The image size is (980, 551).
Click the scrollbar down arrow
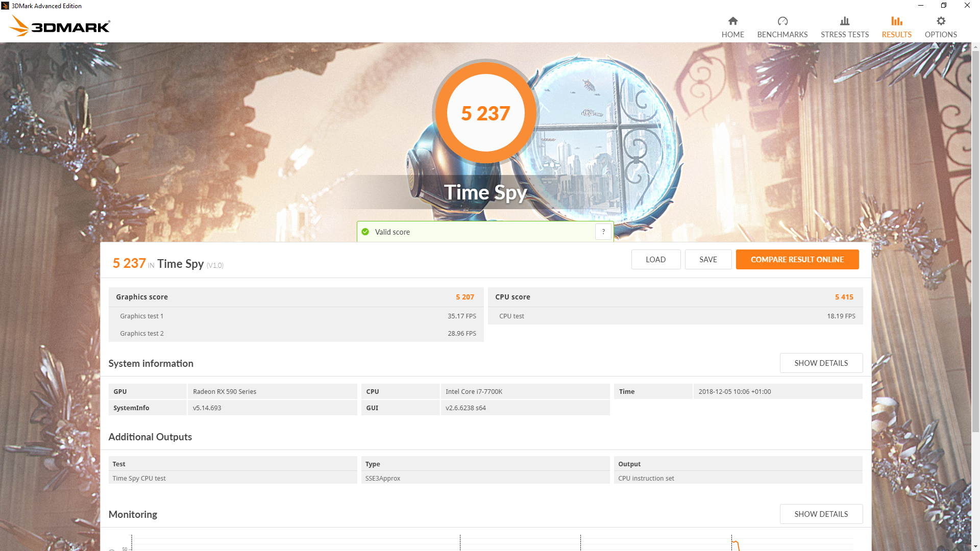[975, 547]
